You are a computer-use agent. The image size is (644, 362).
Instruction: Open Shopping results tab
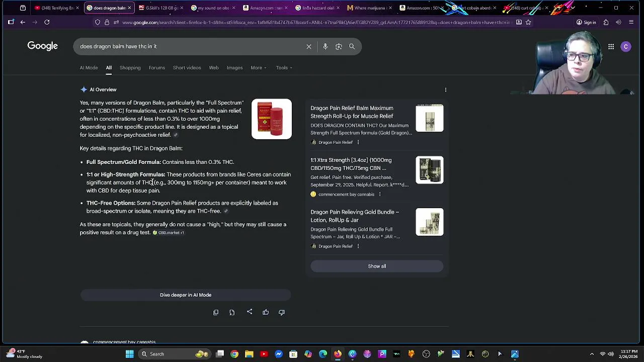(130, 68)
